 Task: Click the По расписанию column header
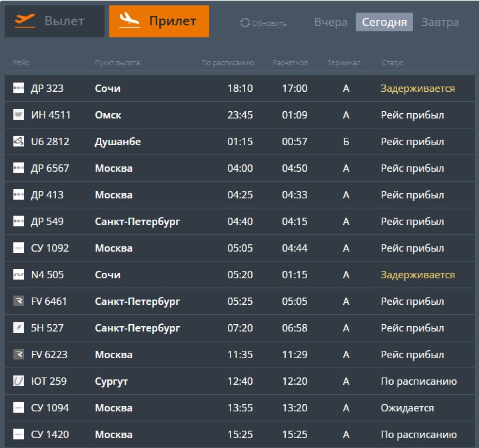tap(228, 63)
